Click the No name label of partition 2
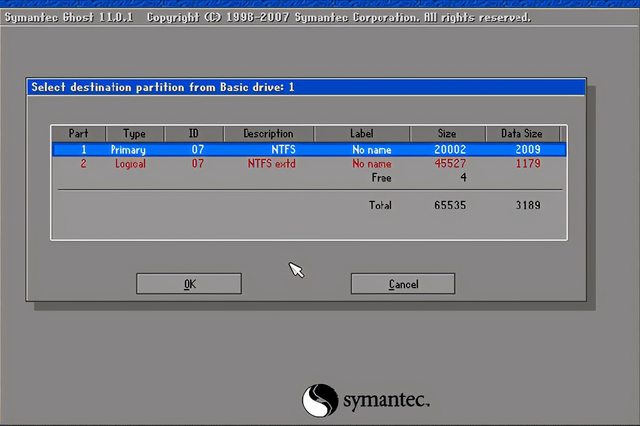 pos(371,164)
